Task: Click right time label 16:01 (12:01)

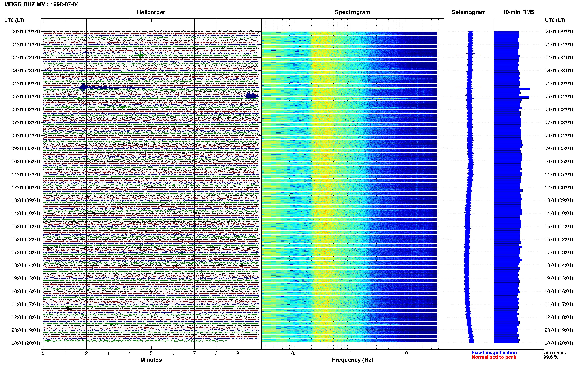Action: pyautogui.click(x=559, y=239)
